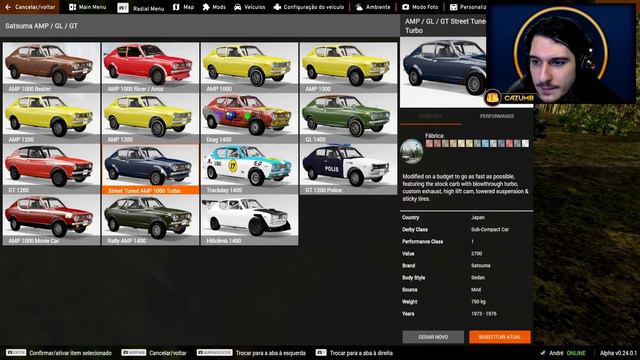This screenshot has height=360, width=640.
Task: Click Confirmar/ativar item selecionado hint
Action: (70, 353)
